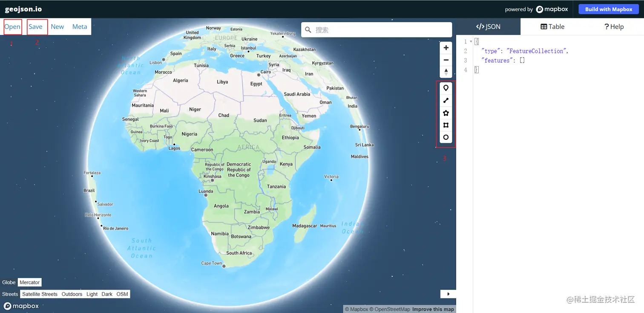Viewport: 644px width, 313px height.
Task: Click the Build with Mapbox button
Action: click(609, 9)
